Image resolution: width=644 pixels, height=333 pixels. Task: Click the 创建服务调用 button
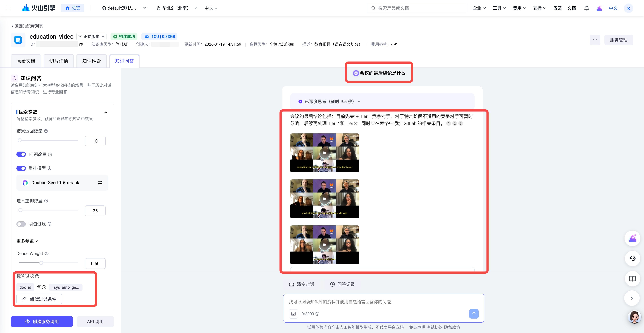[42, 321]
